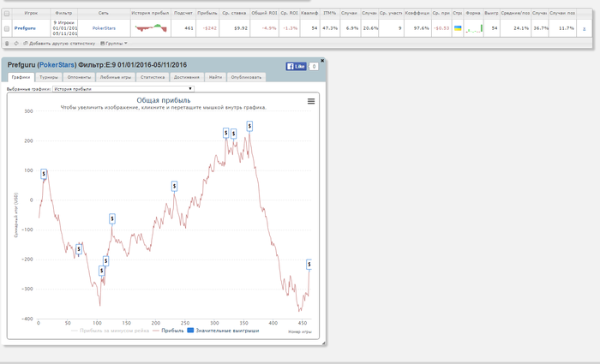The height and width of the screenshot is (364, 600).
Task: Click the trash icon below the table
Action: click(7, 43)
